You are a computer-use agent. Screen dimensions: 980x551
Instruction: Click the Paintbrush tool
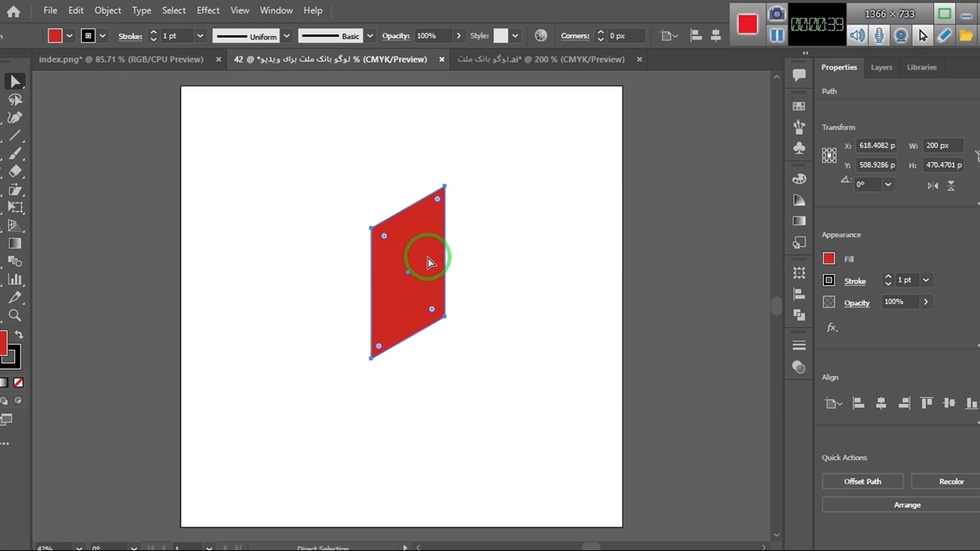[15, 154]
